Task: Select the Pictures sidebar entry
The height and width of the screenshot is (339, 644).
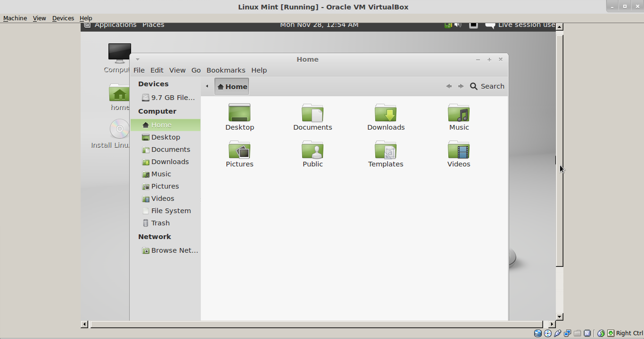Action: coord(164,186)
